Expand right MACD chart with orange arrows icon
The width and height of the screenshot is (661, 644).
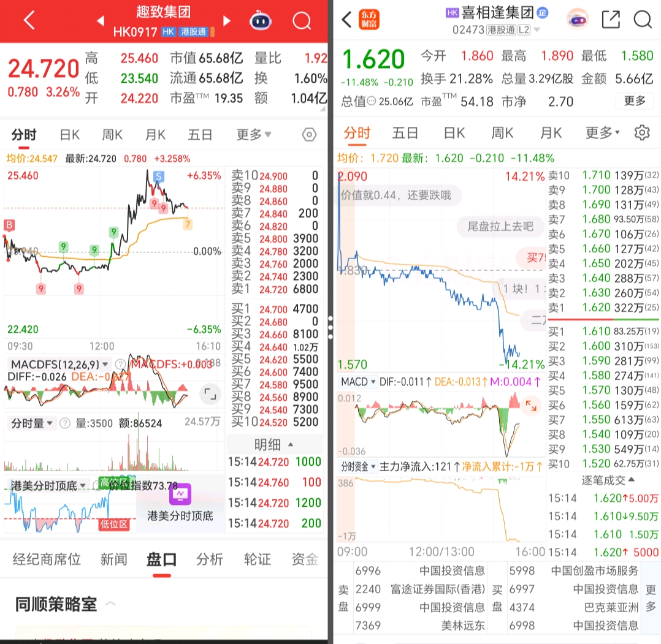tap(531, 406)
